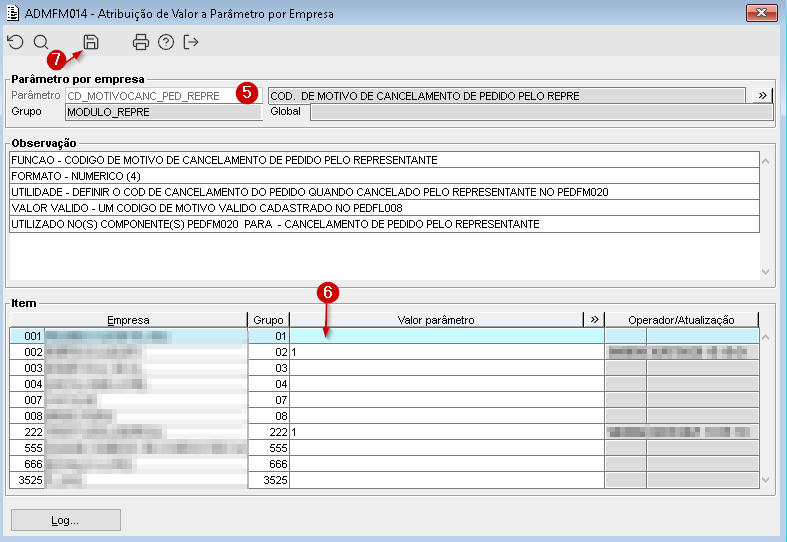This screenshot has height=542, width=787.
Task: Click Valor parâmetro cell for empresa 3525
Action: pyautogui.click(x=447, y=480)
